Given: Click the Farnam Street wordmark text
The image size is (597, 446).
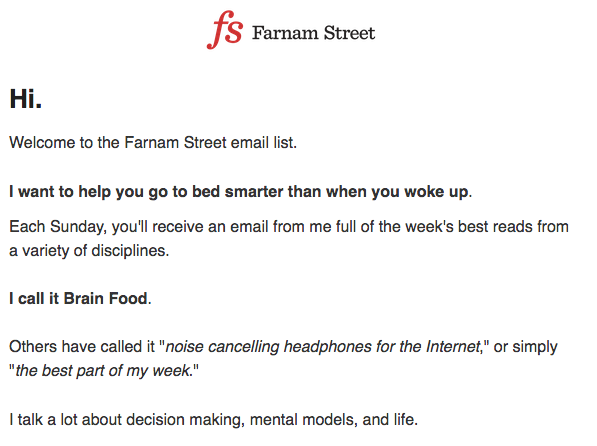Looking at the screenshot, I should coord(313,33).
